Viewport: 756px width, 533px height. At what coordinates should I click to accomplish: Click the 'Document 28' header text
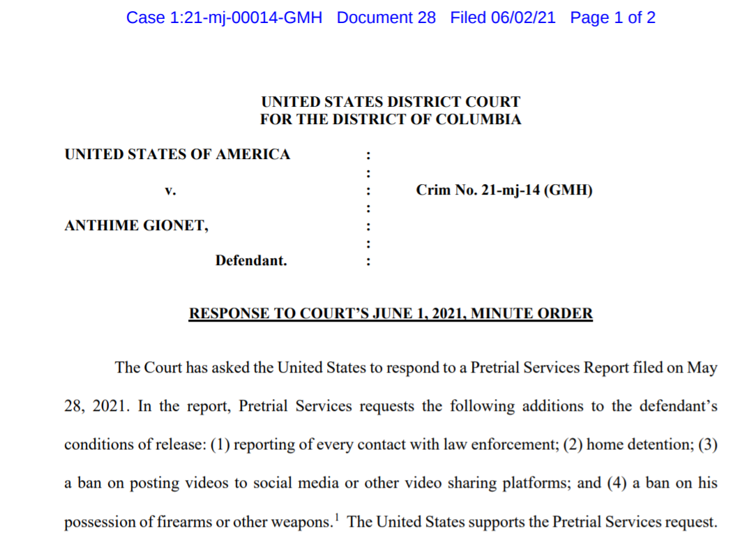[386, 18]
